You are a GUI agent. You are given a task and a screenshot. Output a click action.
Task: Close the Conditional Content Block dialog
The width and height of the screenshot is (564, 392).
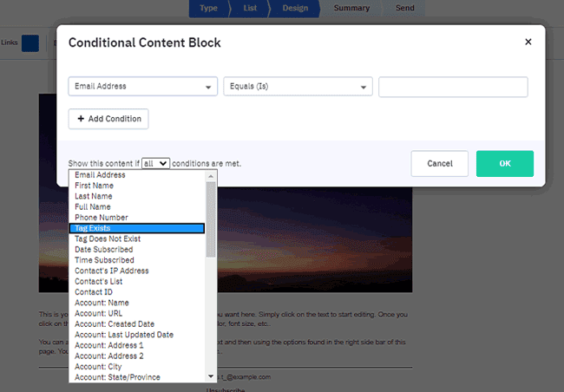coord(528,42)
